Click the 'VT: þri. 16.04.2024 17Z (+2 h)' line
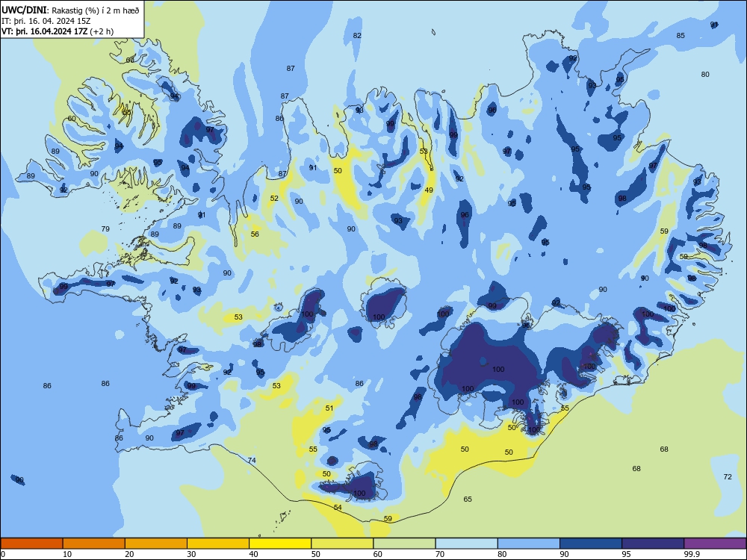 pyautogui.click(x=58, y=31)
